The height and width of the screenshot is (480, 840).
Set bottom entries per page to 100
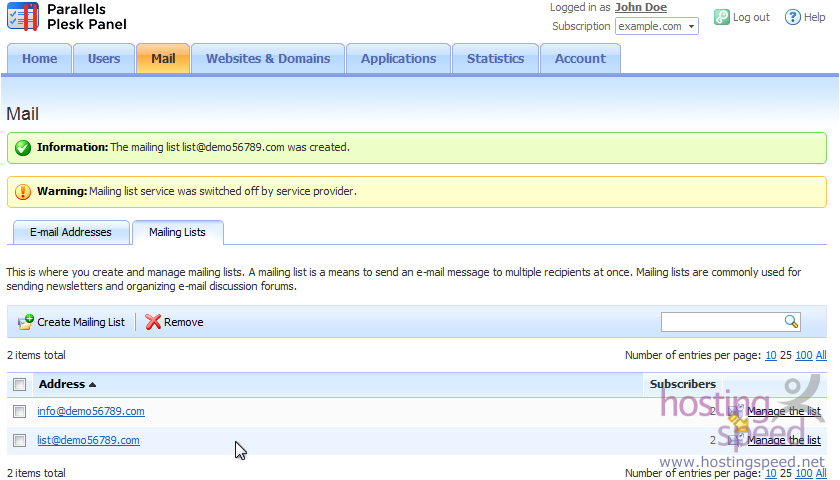pos(804,473)
